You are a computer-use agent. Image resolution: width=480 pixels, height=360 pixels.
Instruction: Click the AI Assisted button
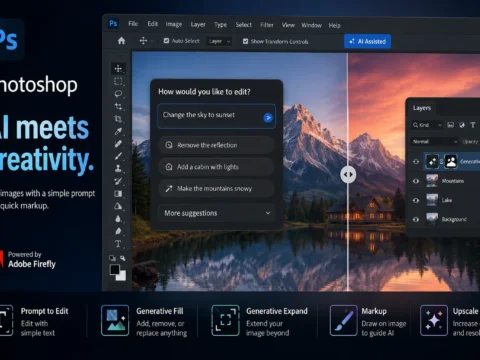coord(367,41)
